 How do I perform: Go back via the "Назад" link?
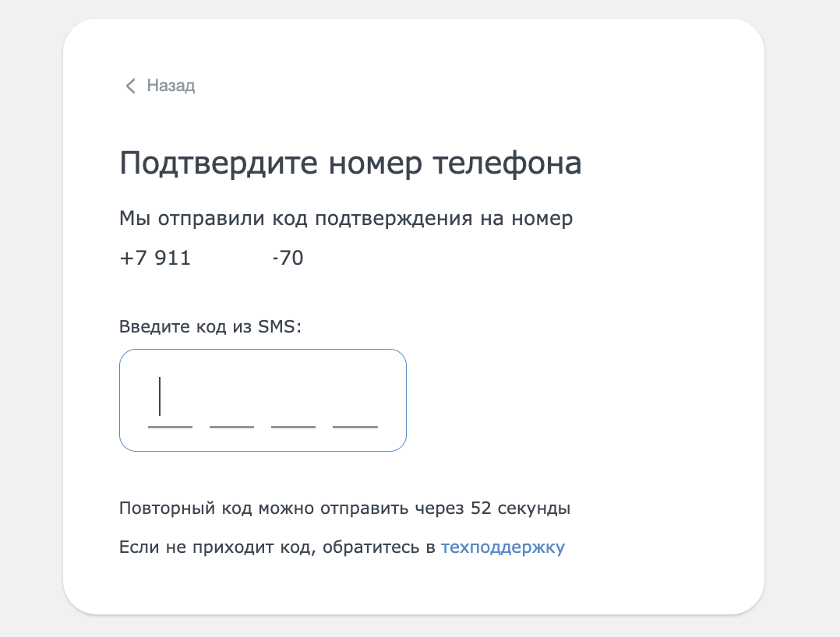tap(171, 86)
